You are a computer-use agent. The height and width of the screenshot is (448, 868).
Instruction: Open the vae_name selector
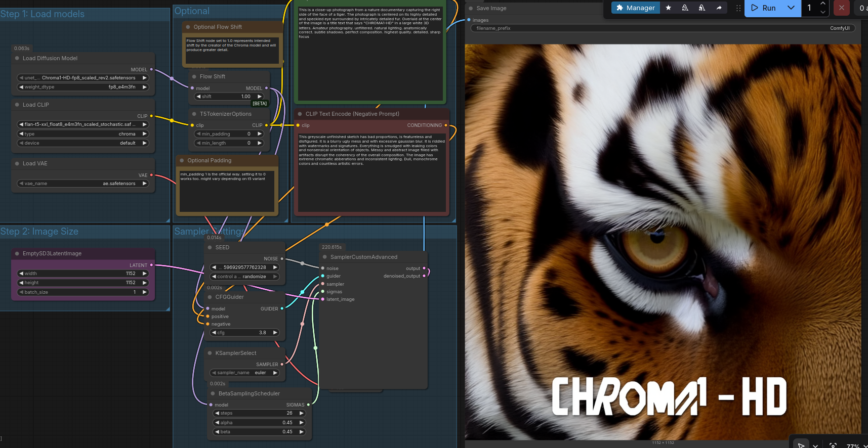pos(83,184)
